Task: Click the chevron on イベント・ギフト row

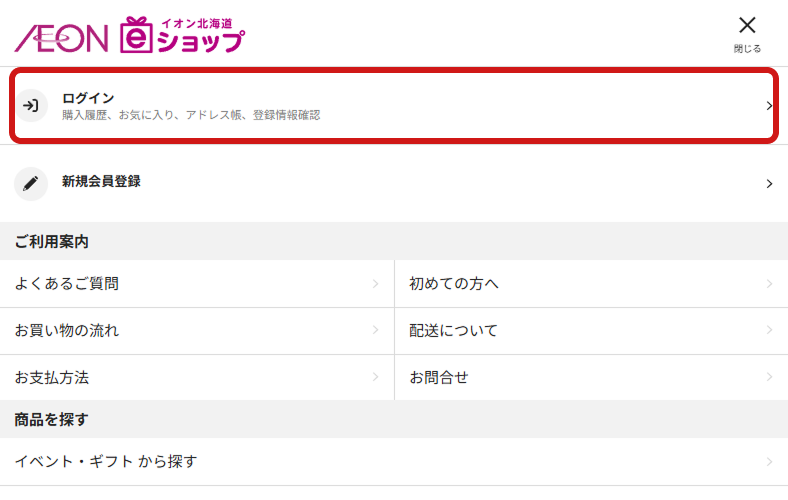Action: pos(769,461)
